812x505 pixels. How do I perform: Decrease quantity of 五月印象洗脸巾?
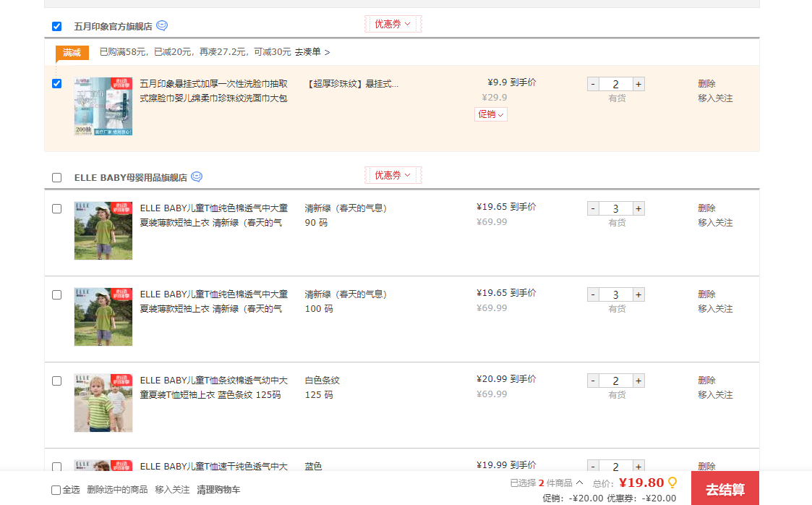coord(593,84)
